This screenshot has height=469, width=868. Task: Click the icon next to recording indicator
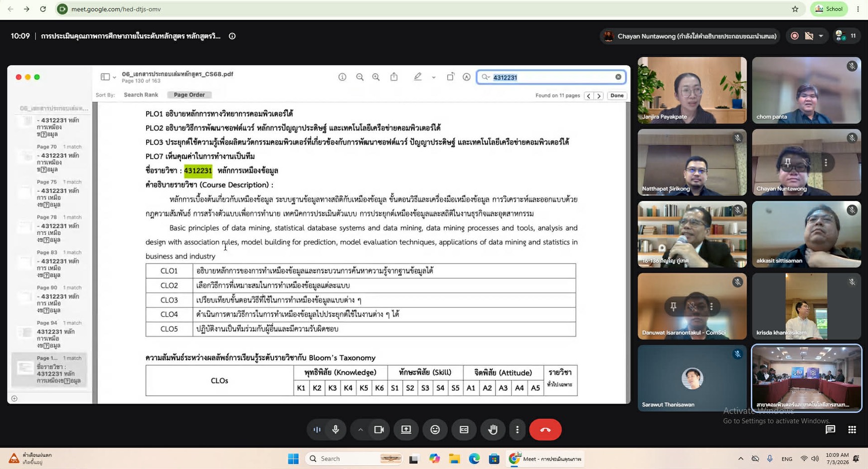pos(809,36)
